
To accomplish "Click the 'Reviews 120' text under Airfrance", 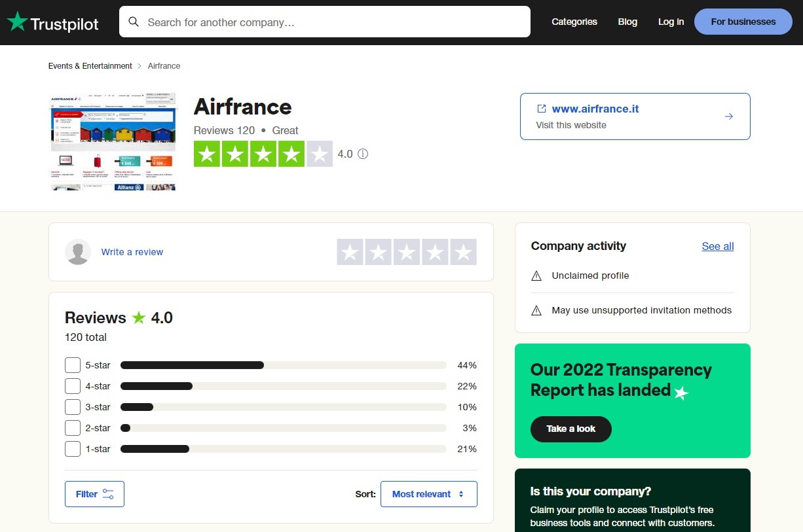I will tap(224, 130).
